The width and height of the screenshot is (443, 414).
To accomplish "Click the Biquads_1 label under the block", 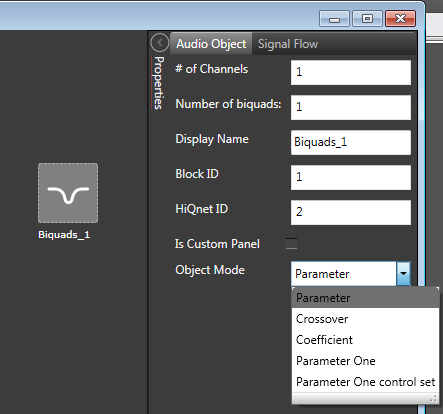I will [x=64, y=235].
